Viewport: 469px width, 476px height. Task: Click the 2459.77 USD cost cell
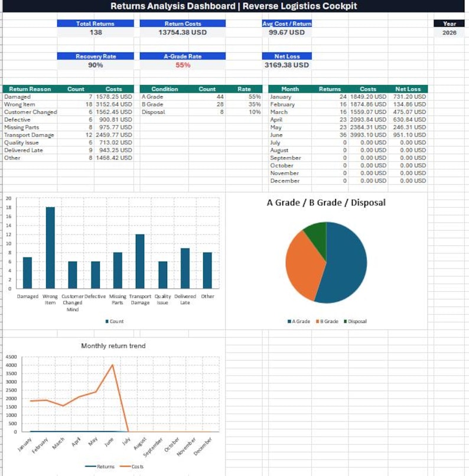114,135
